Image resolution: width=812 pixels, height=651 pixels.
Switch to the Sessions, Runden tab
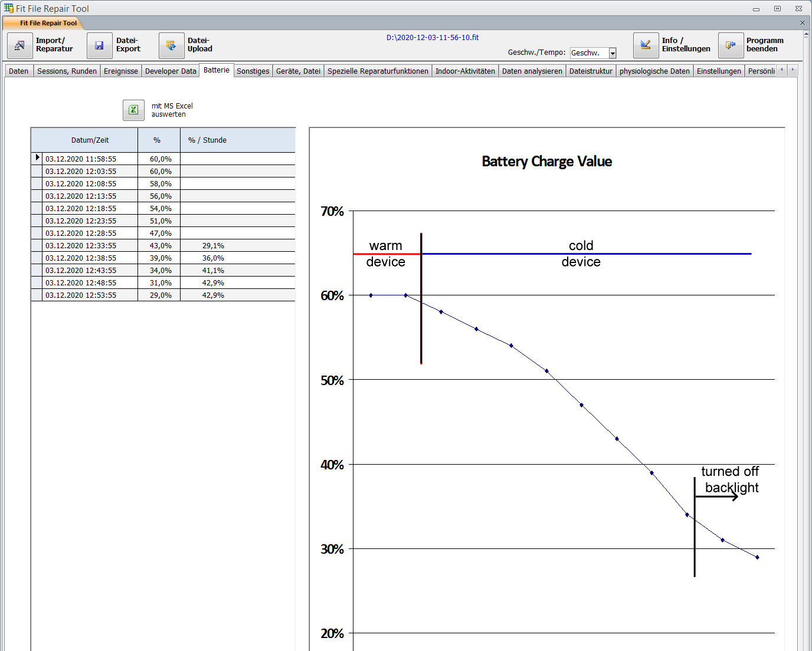(x=67, y=71)
